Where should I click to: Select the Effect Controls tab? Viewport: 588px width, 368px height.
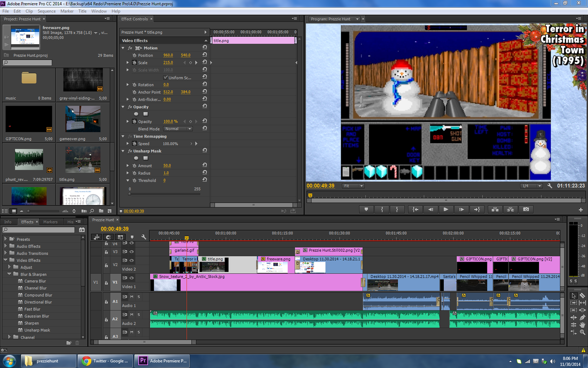click(x=134, y=19)
